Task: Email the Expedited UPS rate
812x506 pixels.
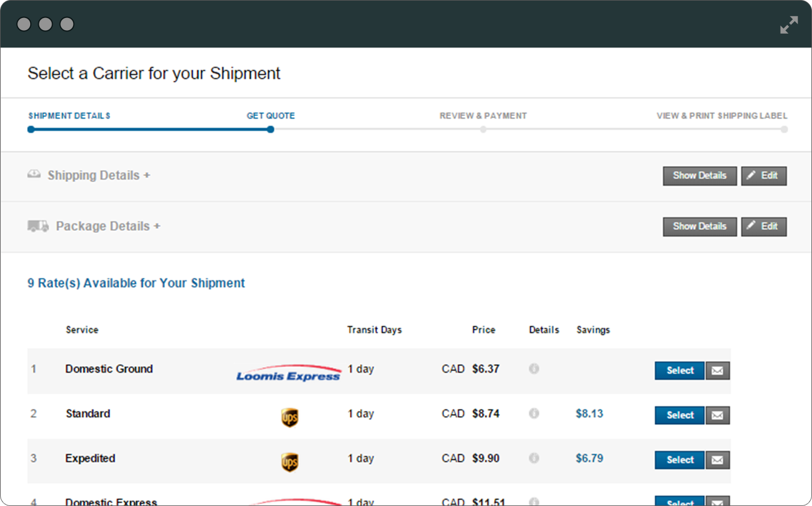Action: (x=717, y=460)
